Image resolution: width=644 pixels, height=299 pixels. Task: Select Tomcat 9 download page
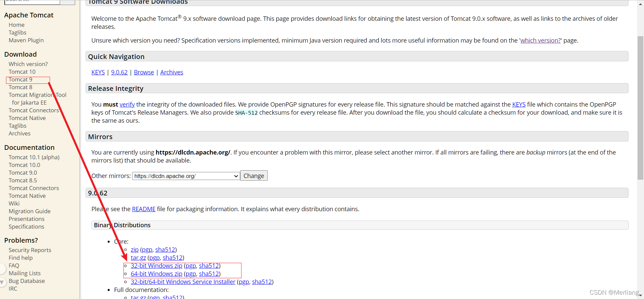click(20, 79)
